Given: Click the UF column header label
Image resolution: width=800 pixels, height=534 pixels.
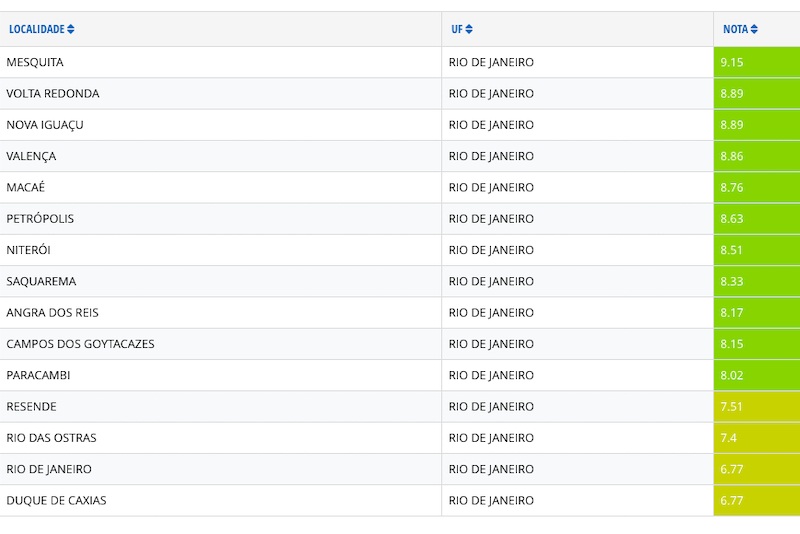Looking at the screenshot, I should click(x=456, y=29).
